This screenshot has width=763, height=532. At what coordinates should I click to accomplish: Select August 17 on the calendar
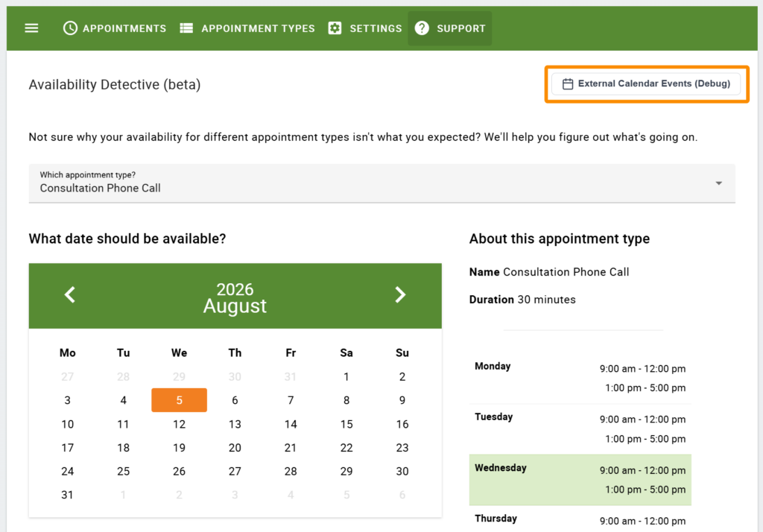pyautogui.click(x=67, y=448)
